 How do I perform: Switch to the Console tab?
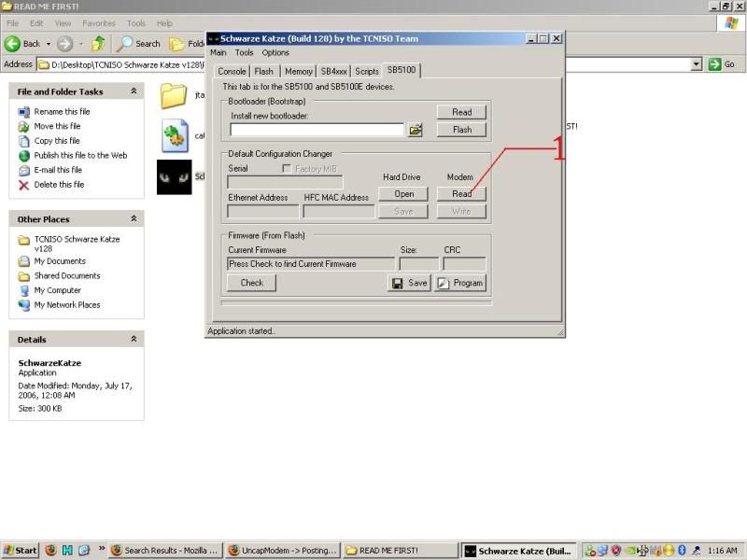[232, 71]
